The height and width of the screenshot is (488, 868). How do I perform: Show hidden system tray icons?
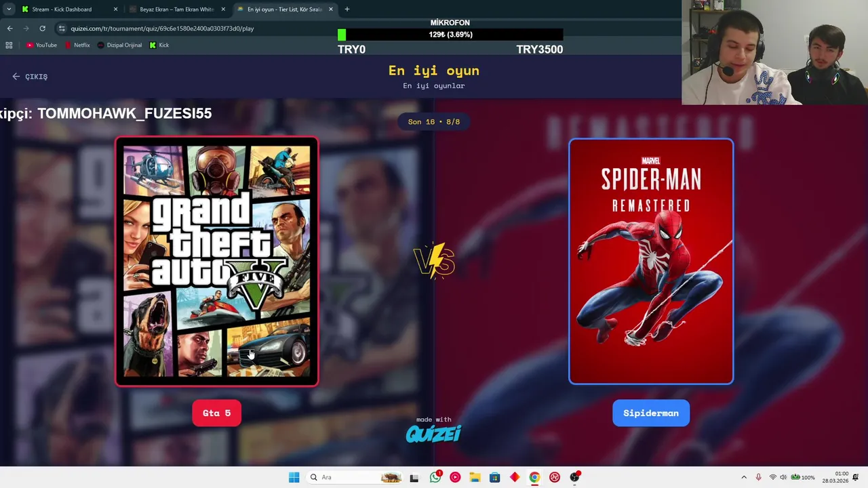point(744,477)
